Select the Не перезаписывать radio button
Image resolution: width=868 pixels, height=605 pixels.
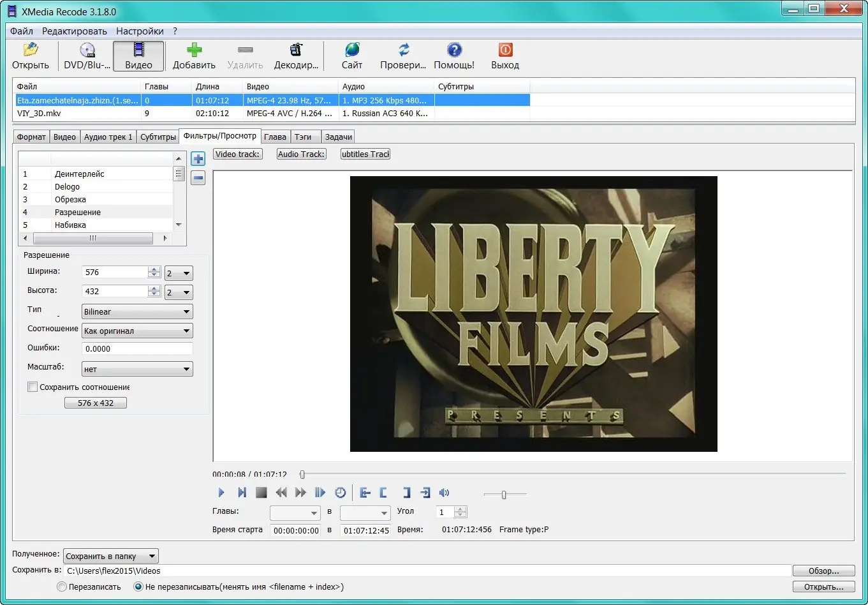click(138, 586)
